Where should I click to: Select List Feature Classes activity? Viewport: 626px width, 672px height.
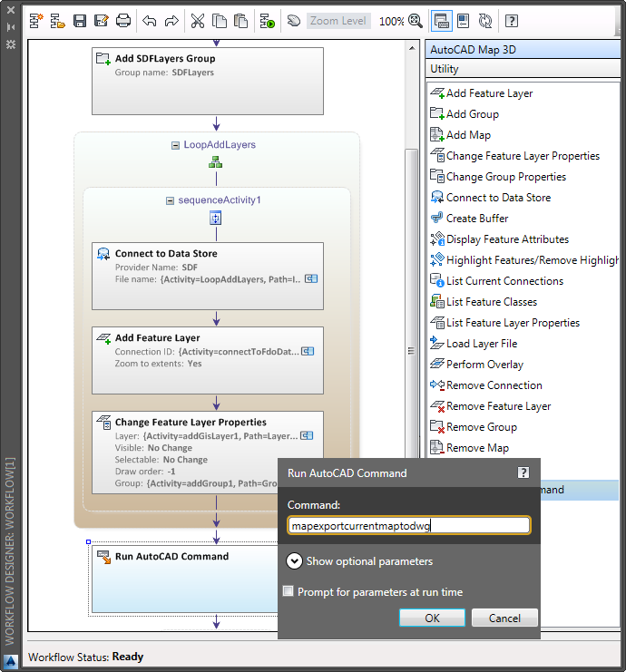(484, 302)
